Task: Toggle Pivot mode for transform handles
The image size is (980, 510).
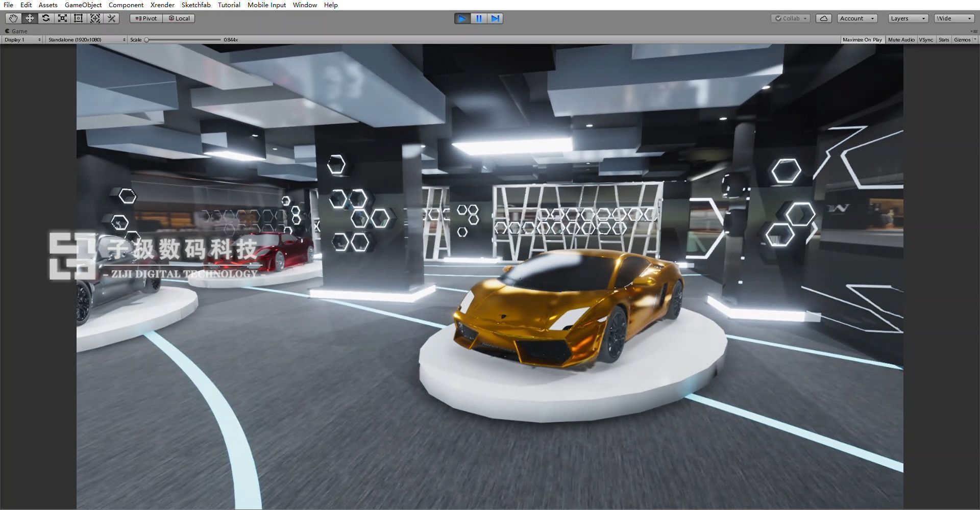Action: click(x=145, y=18)
